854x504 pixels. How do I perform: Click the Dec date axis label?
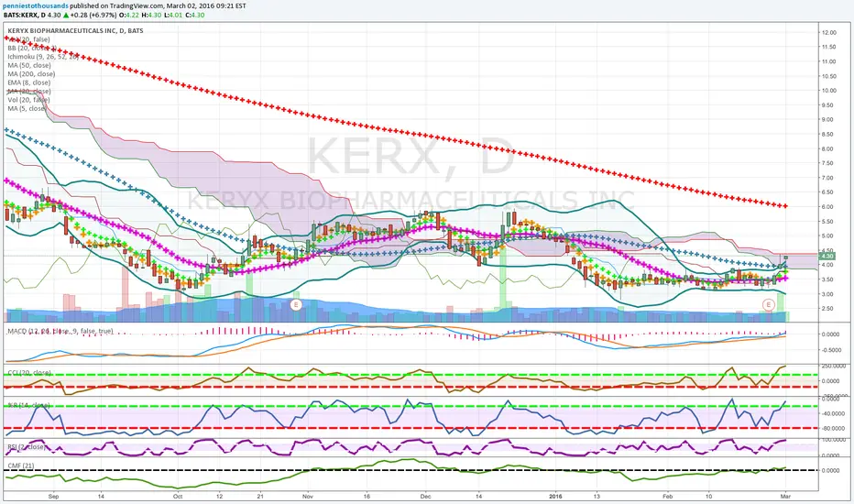(426, 497)
